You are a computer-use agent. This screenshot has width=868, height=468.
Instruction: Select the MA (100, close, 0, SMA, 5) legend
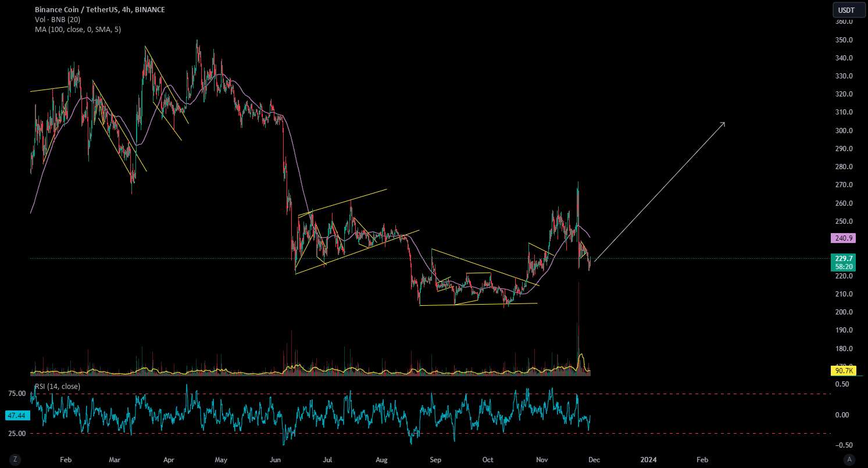point(78,29)
